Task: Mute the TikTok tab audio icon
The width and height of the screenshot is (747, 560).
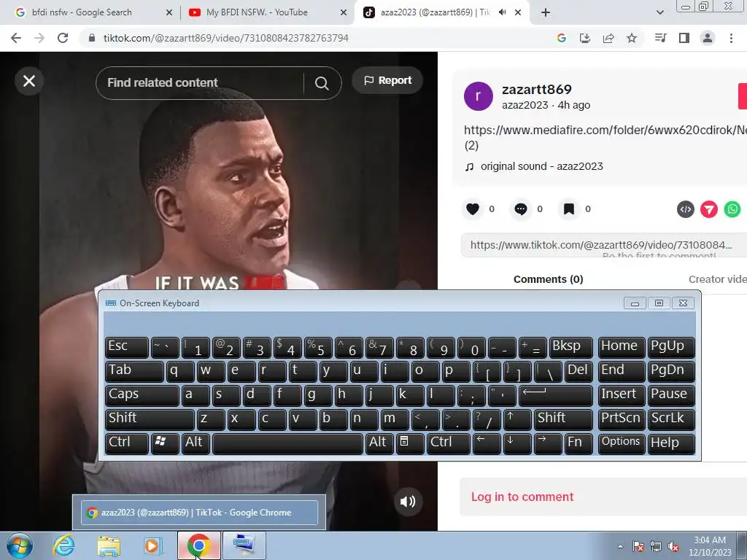Action: [x=502, y=12]
